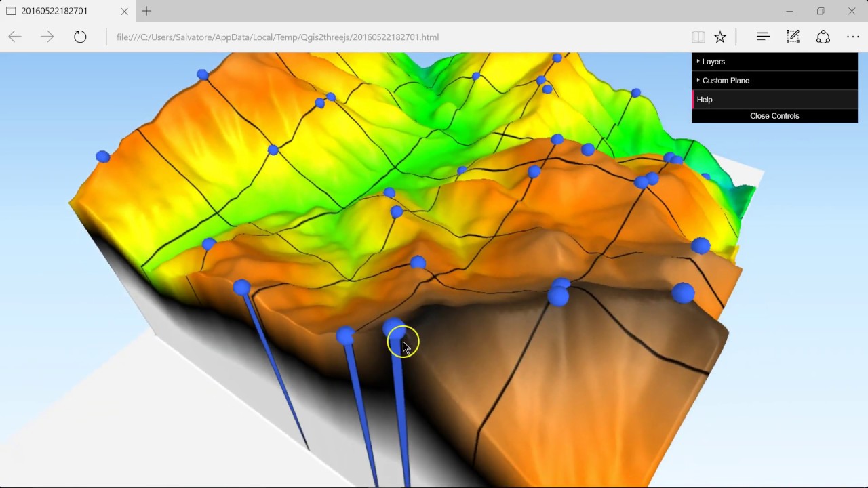Viewport: 868px width, 488px height.
Task: Open Reading view book icon
Action: (698, 37)
